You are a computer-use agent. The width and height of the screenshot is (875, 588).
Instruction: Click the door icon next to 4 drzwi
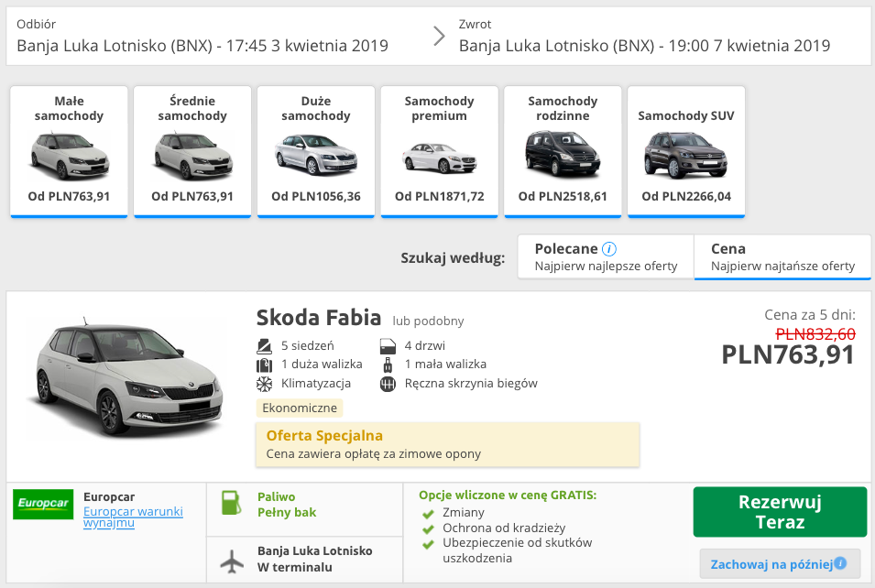(388, 345)
